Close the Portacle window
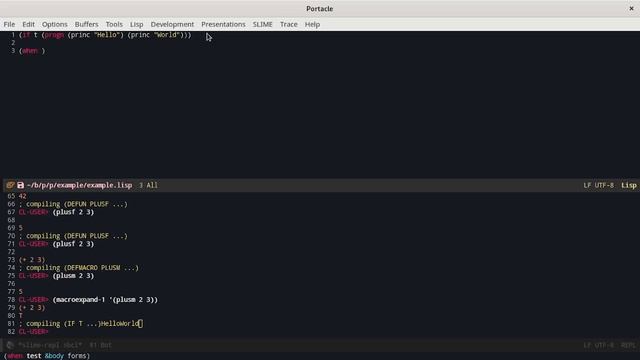Viewport: 640px width, 360px height. pos(631,8)
